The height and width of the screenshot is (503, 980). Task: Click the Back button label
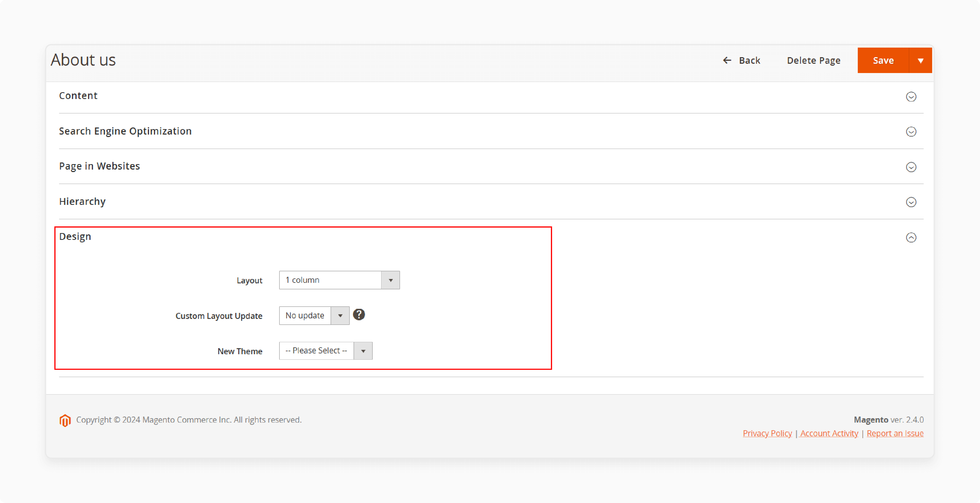coord(749,60)
